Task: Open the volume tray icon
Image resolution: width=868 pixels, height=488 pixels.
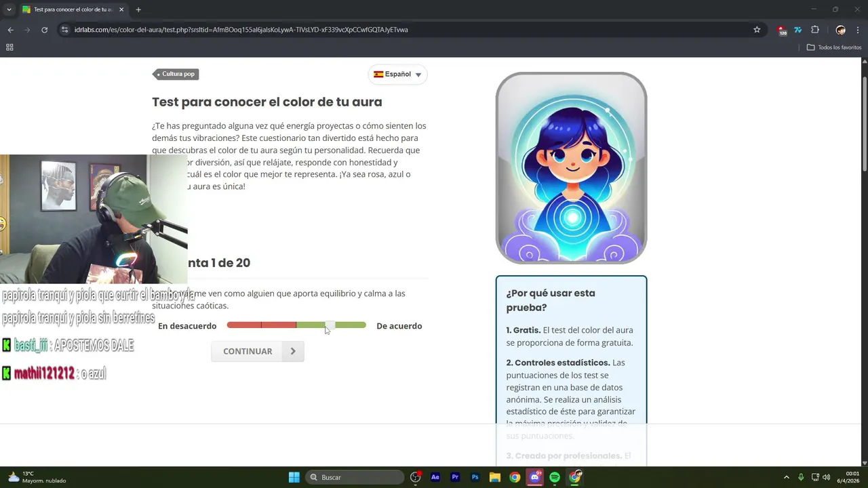Action: (x=826, y=477)
